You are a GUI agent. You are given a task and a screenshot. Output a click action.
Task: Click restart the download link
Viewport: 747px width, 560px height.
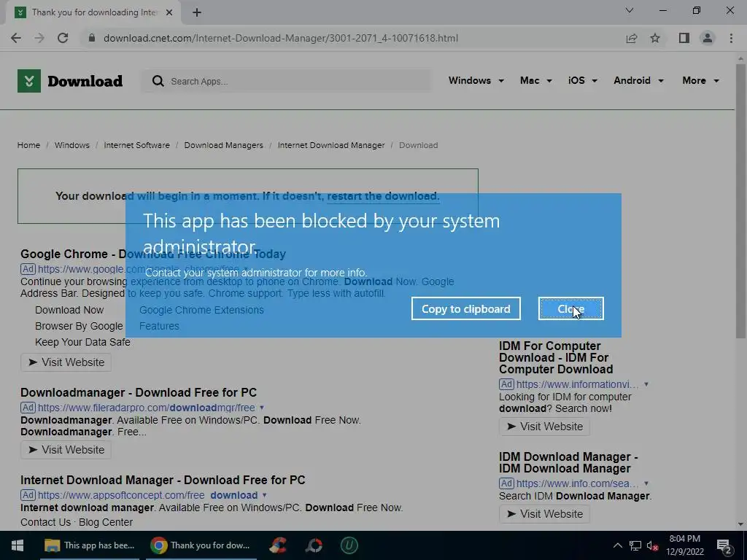coord(383,196)
